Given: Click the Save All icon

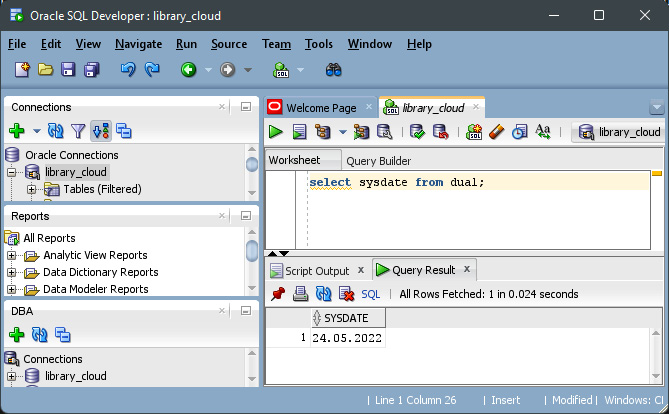Looking at the screenshot, I should tap(92, 69).
